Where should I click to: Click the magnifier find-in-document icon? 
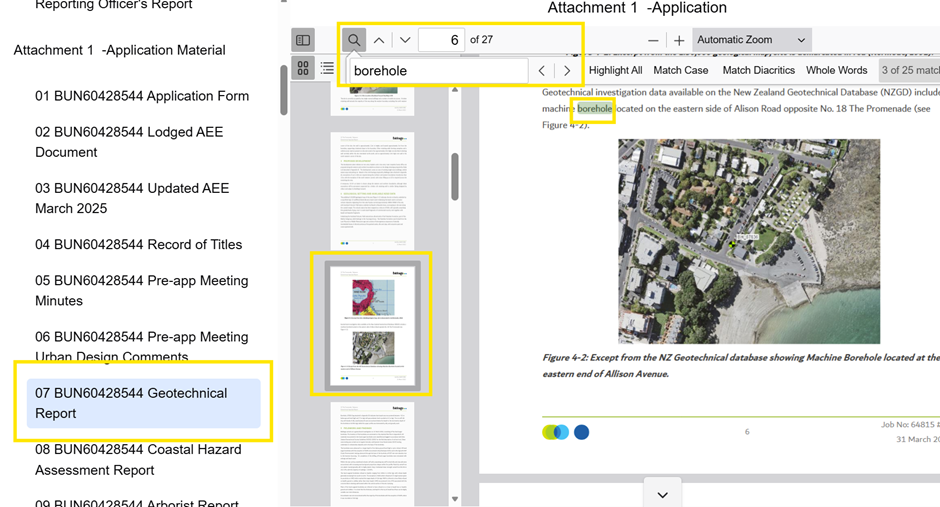[x=353, y=40]
